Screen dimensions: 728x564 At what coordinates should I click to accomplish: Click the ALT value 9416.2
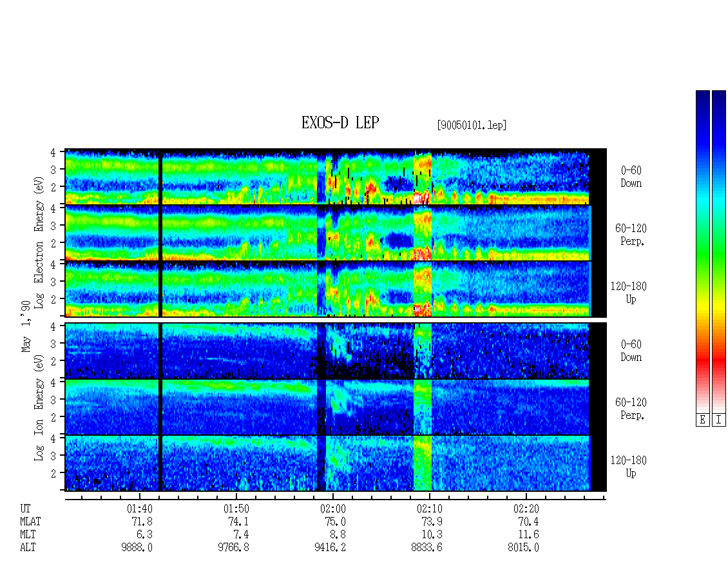[x=330, y=548]
